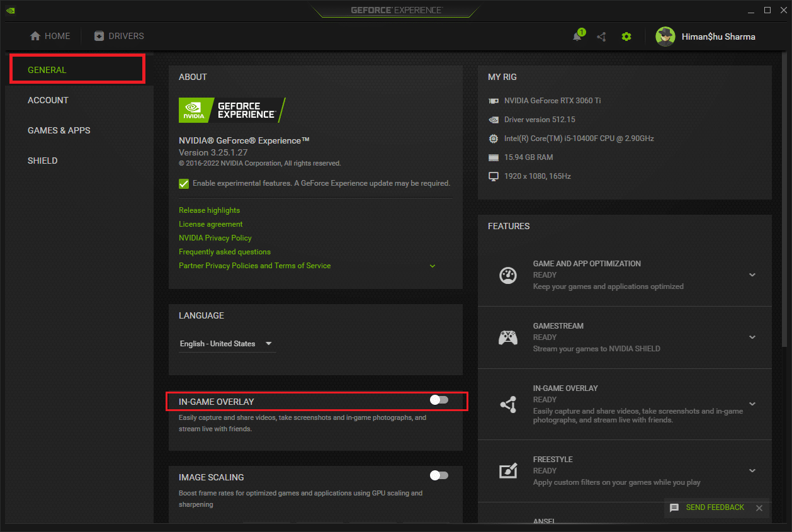This screenshot has height=532, width=792.
Task: Expand Game and App Optimization feature
Action: click(752, 275)
